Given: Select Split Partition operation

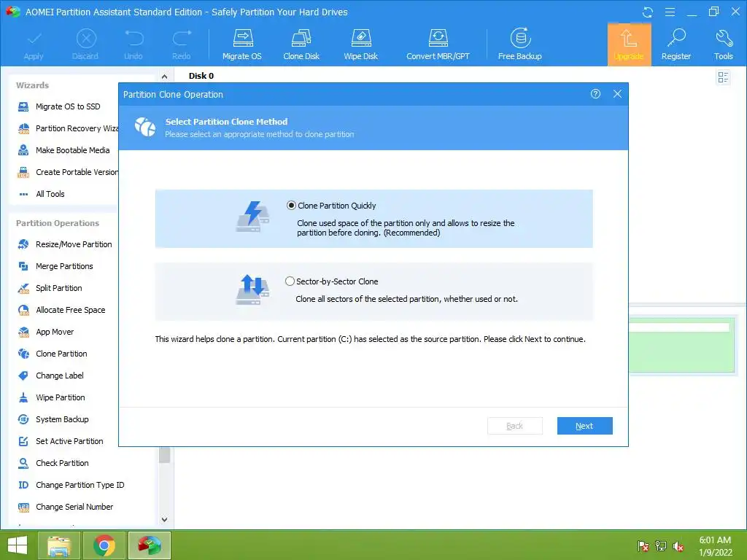Looking at the screenshot, I should [50, 288].
